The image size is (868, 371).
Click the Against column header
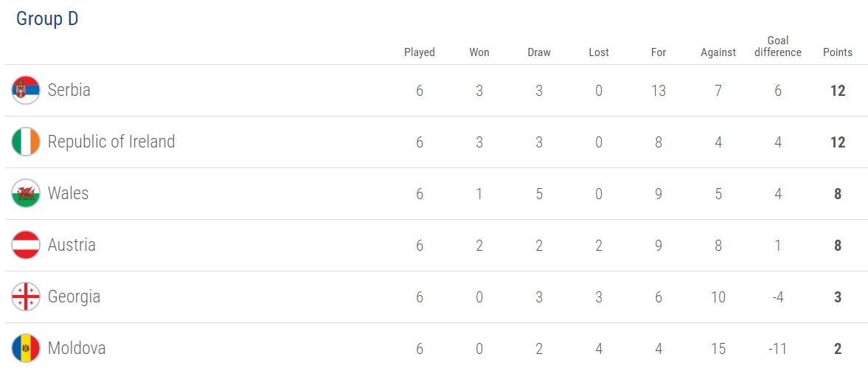coord(718,52)
